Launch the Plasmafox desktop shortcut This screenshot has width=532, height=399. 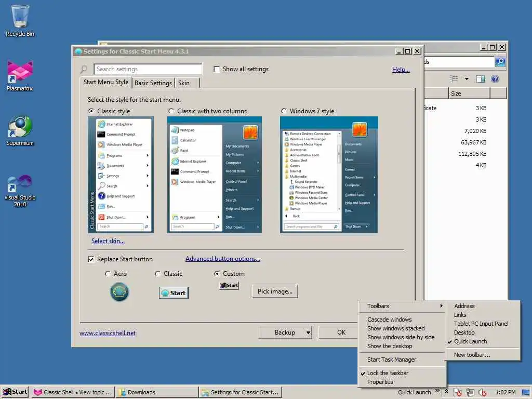tap(20, 75)
